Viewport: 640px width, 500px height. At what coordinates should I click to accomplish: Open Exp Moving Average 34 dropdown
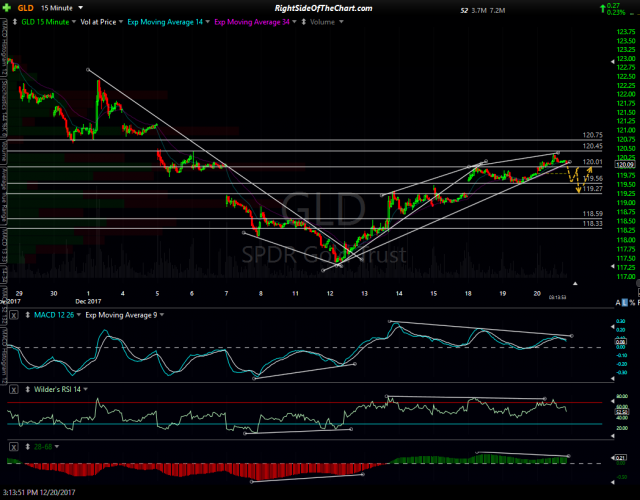(294, 22)
